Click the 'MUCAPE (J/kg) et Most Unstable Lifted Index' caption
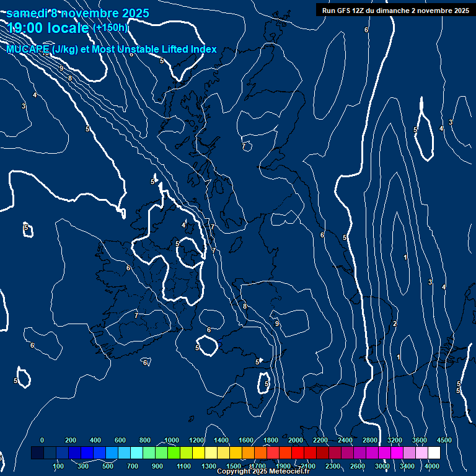The width and height of the screenshot is (476, 476). (x=112, y=49)
